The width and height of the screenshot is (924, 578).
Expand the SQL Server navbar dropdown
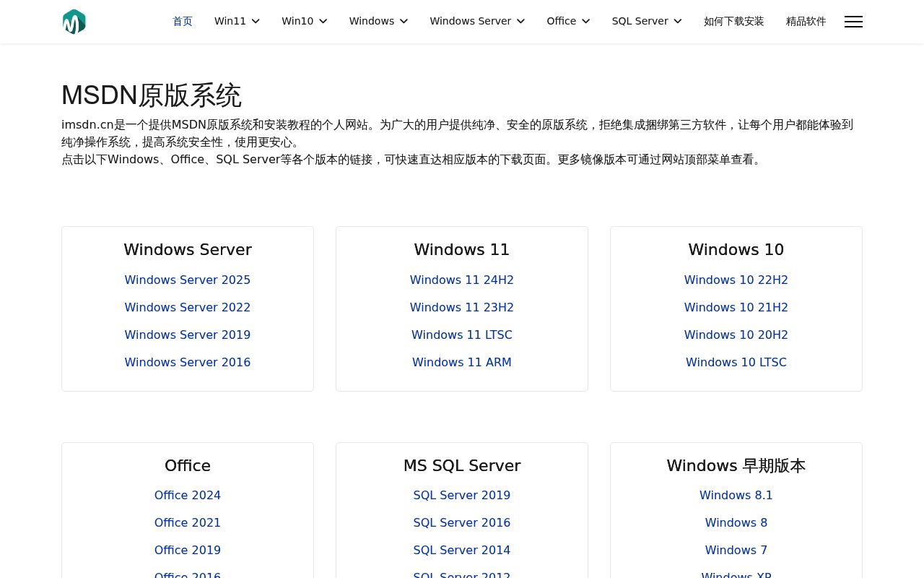pos(647,22)
